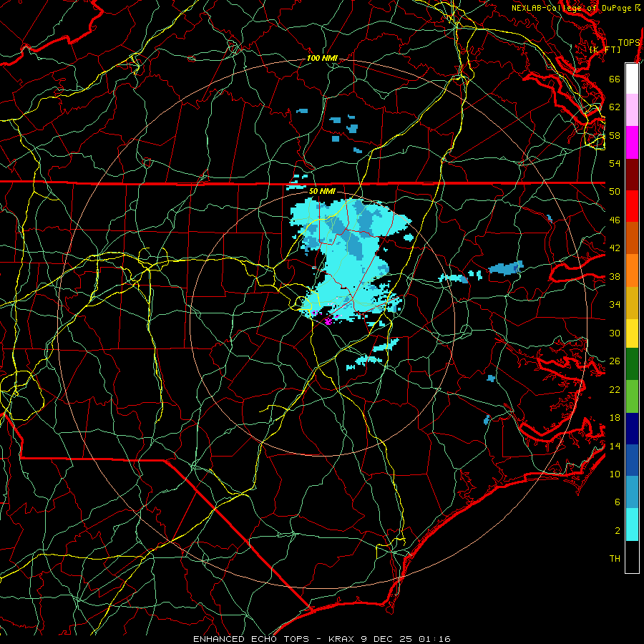The height and width of the screenshot is (644, 644).
Task: Click the '10' legend value
Action: pos(615,474)
